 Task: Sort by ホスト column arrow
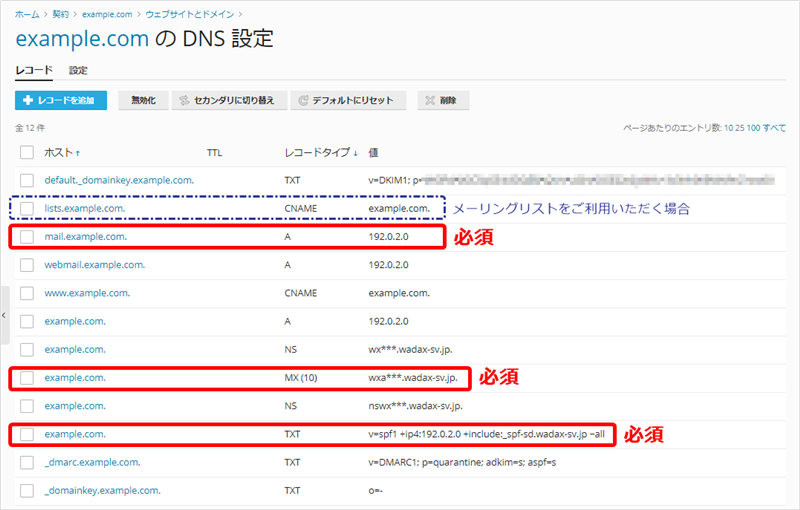[x=78, y=153]
